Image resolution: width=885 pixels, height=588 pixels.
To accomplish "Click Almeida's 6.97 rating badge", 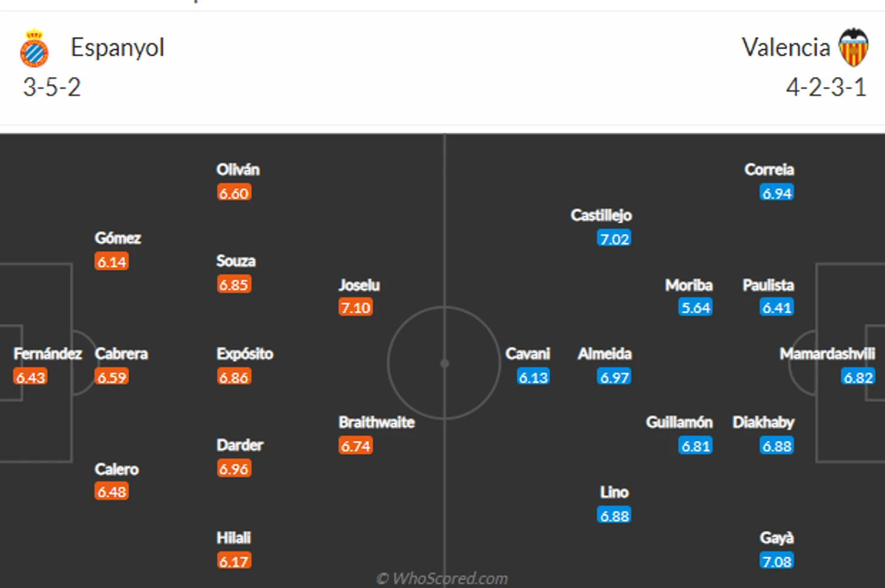I will [x=614, y=377].
